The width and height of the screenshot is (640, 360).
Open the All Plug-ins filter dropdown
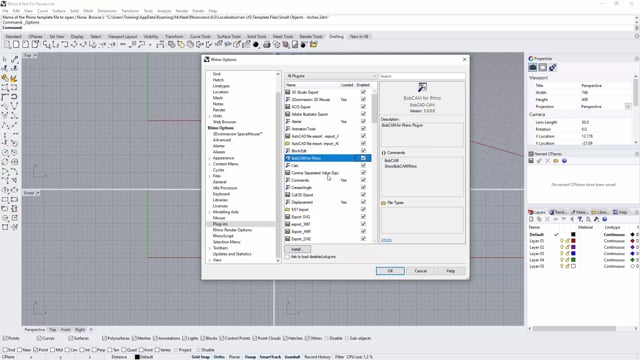click(331, 76)
